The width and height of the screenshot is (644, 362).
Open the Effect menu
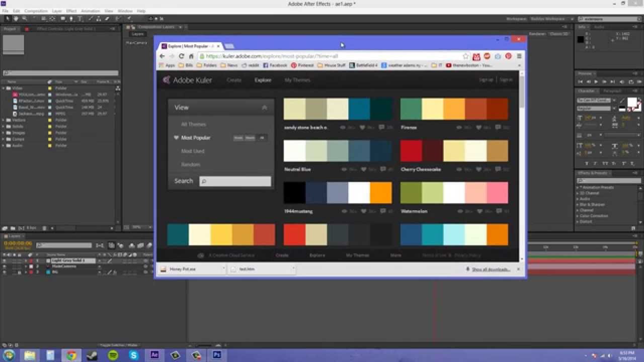(x=71, y=11)
